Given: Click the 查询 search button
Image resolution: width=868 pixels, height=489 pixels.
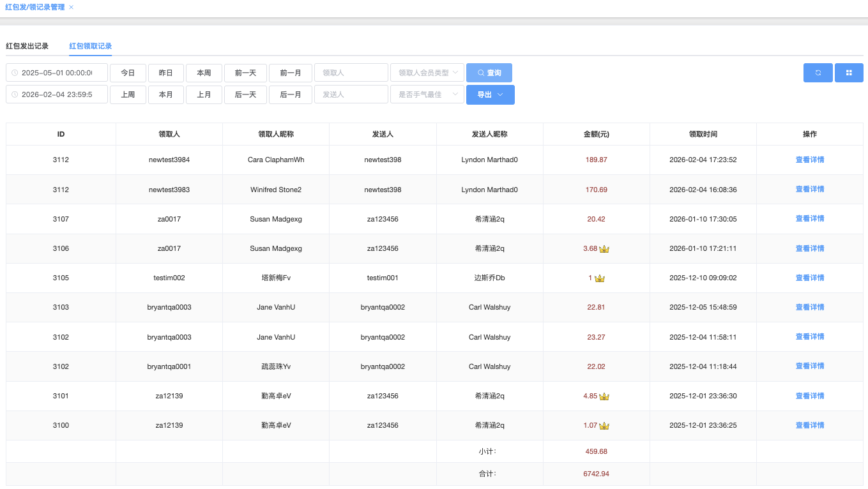Looking at the screenshot, I should pyautogui.click(x=489, y=73).
